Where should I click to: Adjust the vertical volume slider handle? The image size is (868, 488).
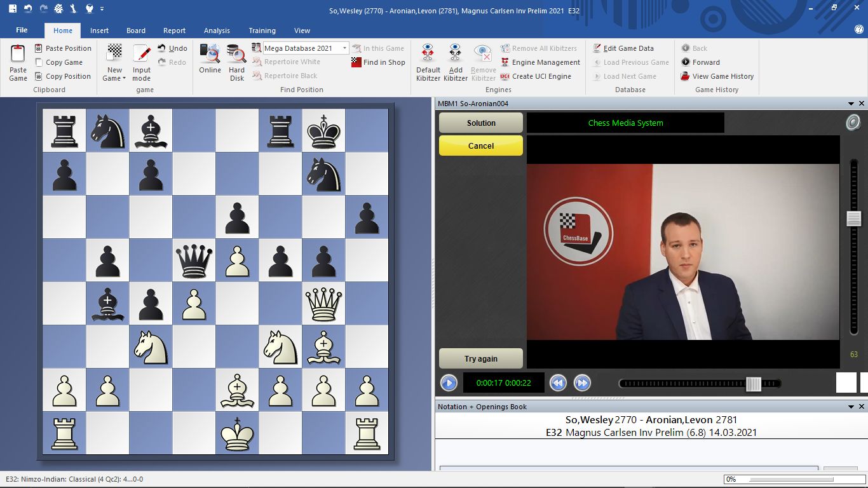point(853,219)
